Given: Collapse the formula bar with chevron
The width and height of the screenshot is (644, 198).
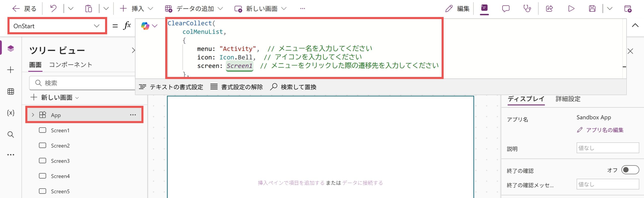Looking at the screenshot, I should pyautogui.click(x=635, y=25).
